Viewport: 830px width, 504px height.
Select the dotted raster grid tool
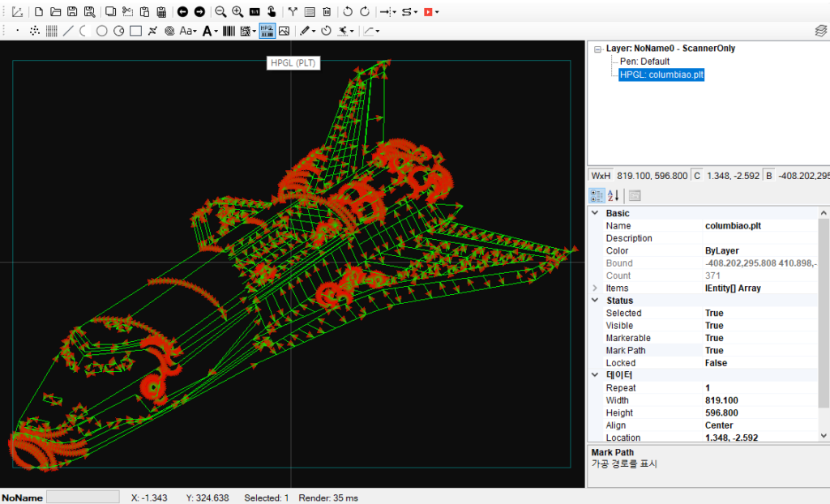pyautogui.click(x=51, y=31)
